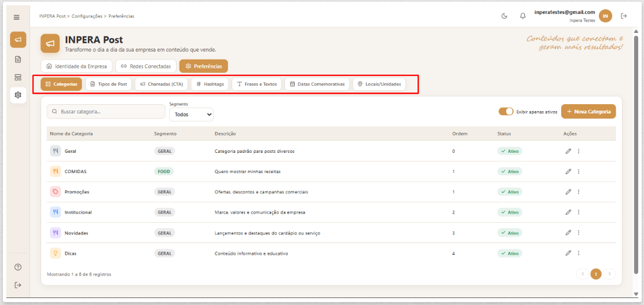Click the Ordem column header
Screen dimensions: 644x305
460,134
